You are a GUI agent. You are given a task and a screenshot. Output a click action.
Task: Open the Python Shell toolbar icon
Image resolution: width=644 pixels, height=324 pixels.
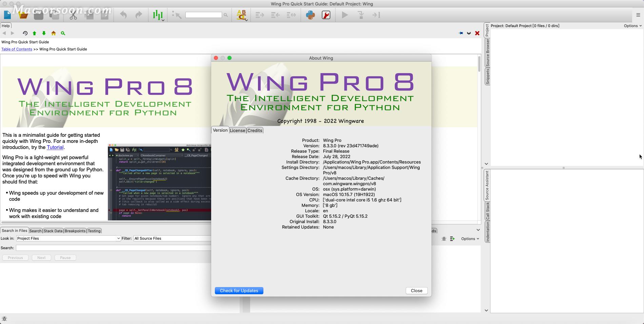pos(311,15)
